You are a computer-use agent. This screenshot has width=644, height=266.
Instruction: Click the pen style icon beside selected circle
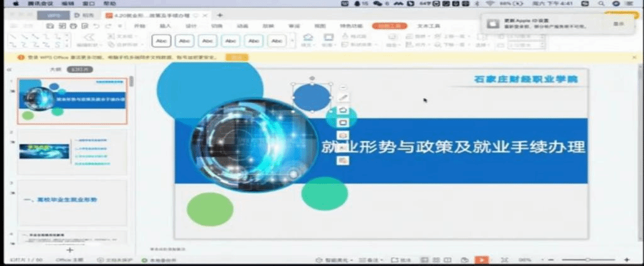tap(343, 97)
